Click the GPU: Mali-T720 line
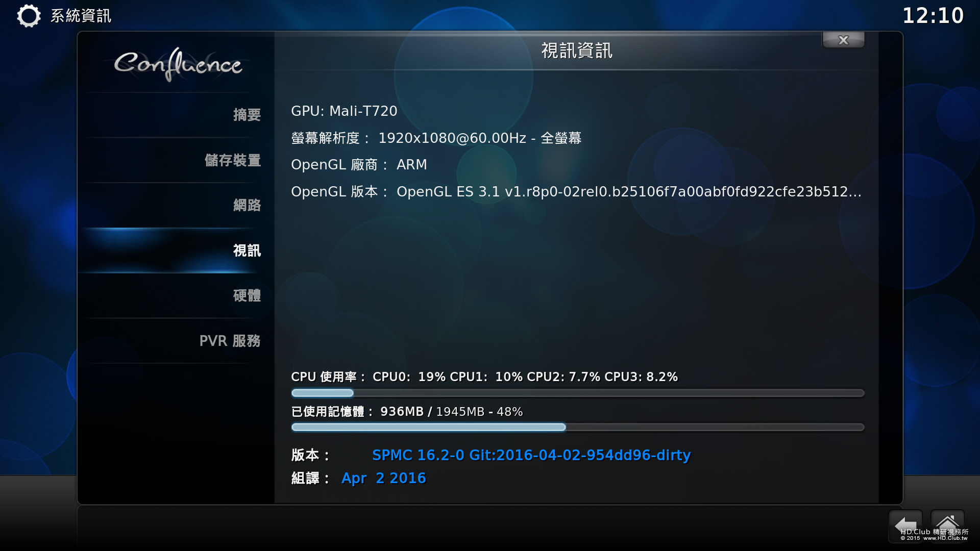Image resolution: width=980 pixels, height=551 pixels. [x=344, y=111]
